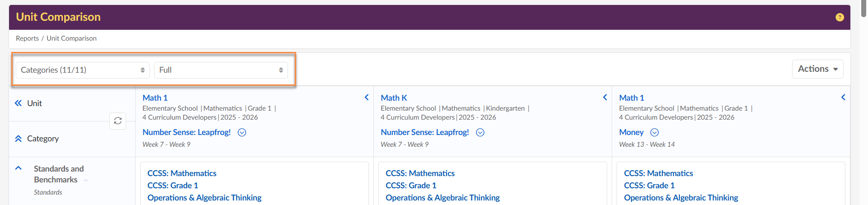
Task: Open the Money unit link
Action: click(x=631, y=132)
